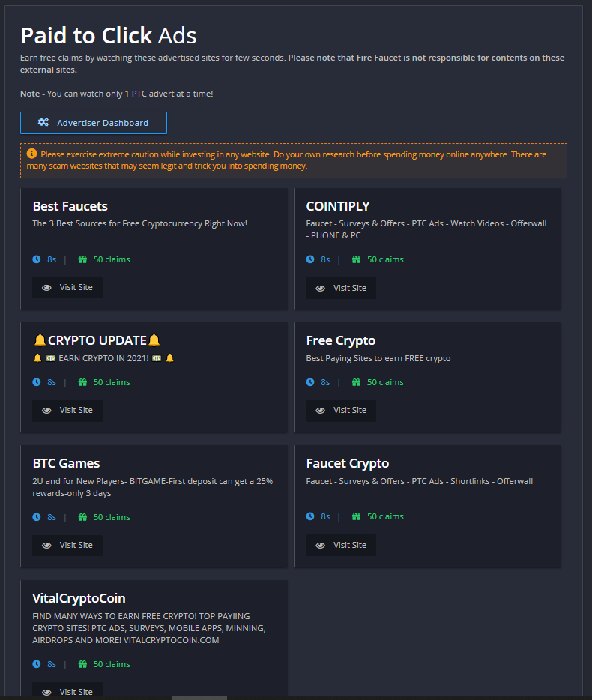Viewport: 592px width, 700px height.
Task: Visit Site for Free Crypto ad
Action: (341, 411)
